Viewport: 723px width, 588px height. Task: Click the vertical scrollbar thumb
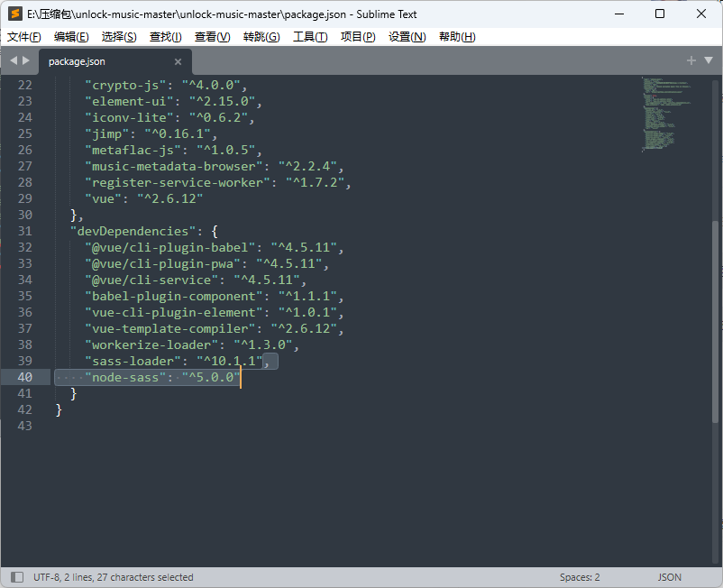pyautogui.click(x=715, y=321)
